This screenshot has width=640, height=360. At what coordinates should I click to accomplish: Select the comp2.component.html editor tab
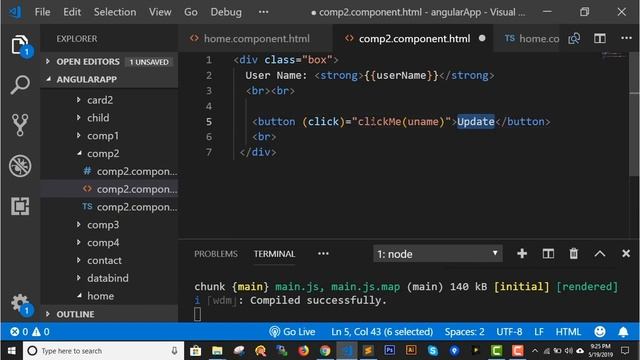pos(413,38)
